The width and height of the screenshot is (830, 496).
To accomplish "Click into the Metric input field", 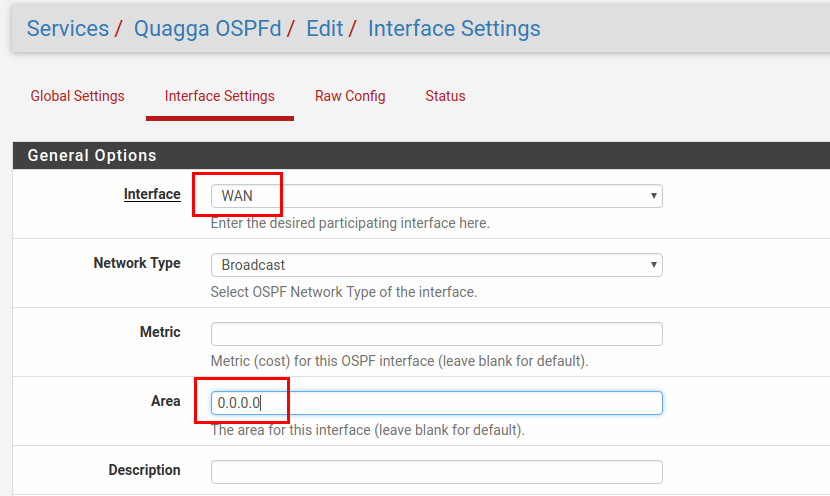I will [x=436, y=334].
